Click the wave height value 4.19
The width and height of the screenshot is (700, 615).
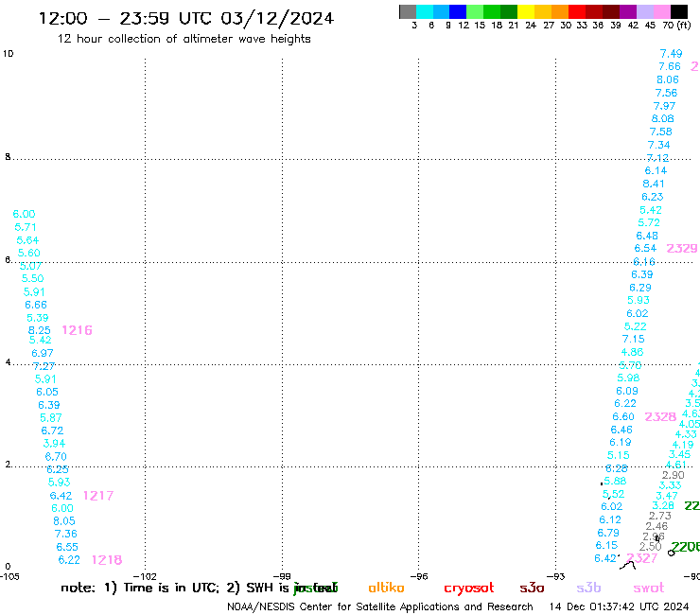click(x=683, y=445)
